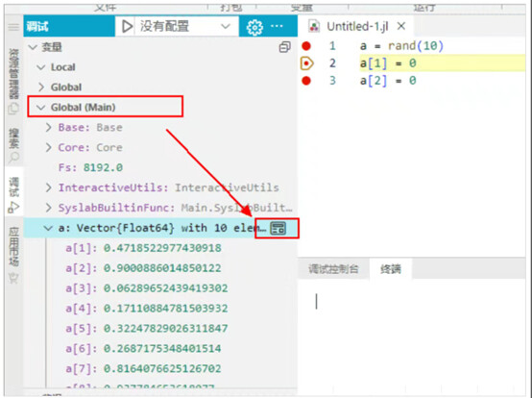Start debugging with the green play icon
Viewport: 532px width, 398px height.
click(x=127, y=26)
